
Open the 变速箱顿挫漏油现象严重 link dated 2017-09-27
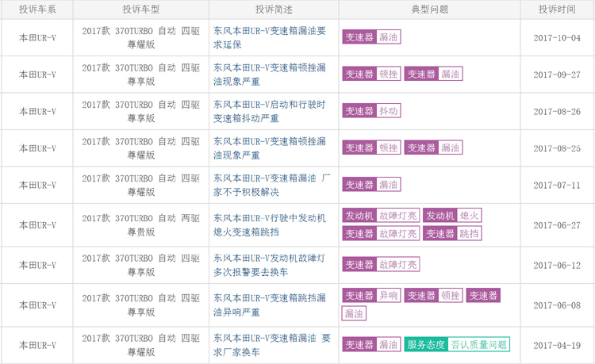click(x=270, y=75)
